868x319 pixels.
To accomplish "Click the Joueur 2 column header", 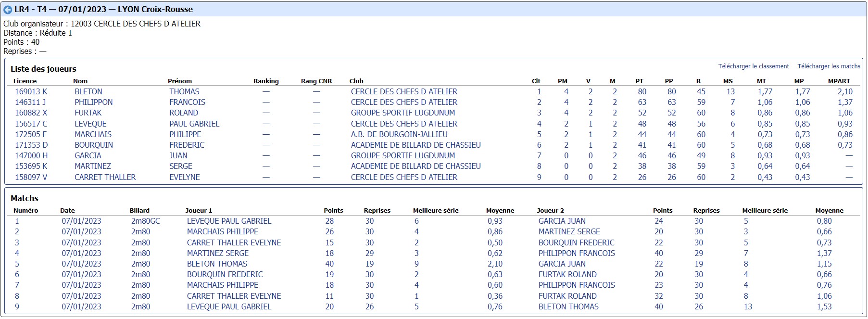I will [x=551, y=210].
